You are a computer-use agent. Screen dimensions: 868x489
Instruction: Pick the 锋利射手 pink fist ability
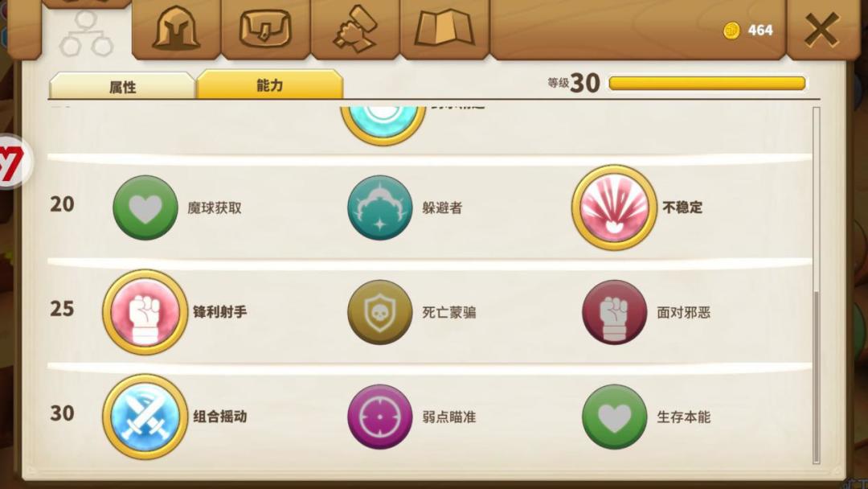pyautogui.click(x=145, y=312)
